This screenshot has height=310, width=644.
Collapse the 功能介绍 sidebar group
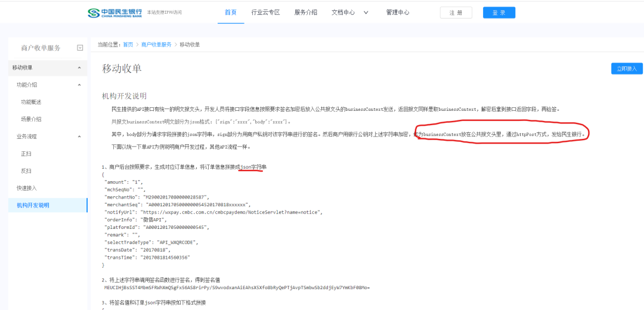coord(79,85)
